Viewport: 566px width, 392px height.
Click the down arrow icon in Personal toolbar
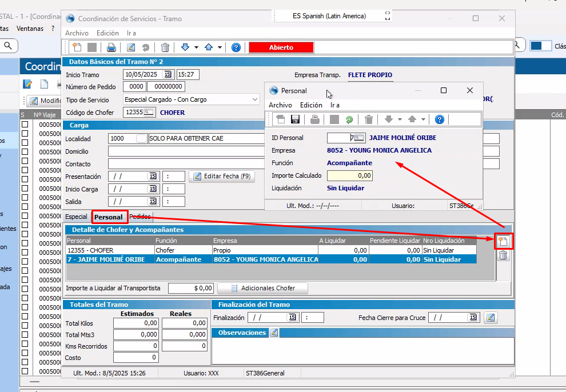[389, 119]
